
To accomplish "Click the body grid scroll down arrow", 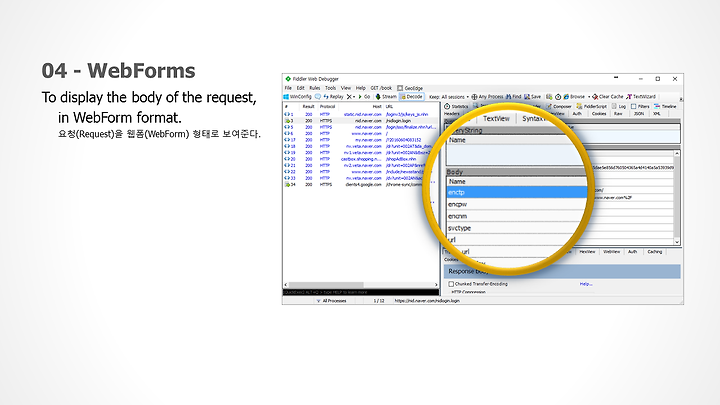I will point(676,242).
